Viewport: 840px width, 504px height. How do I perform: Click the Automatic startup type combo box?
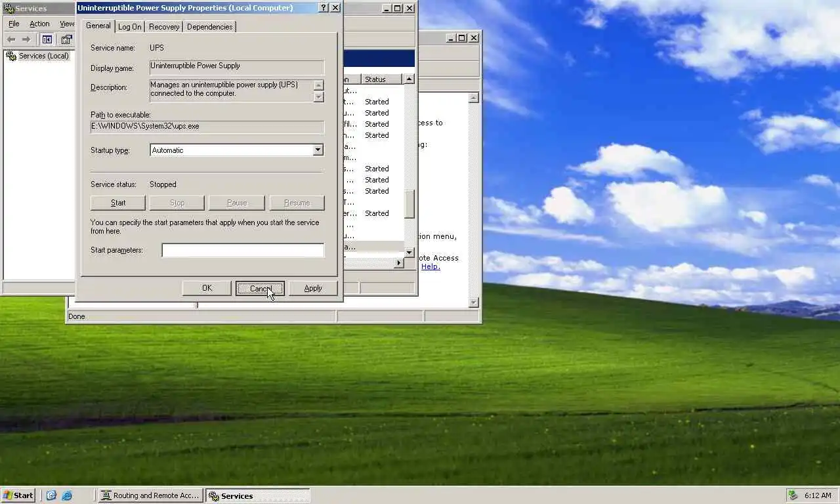pyautogui.click(x=237, y=150)
